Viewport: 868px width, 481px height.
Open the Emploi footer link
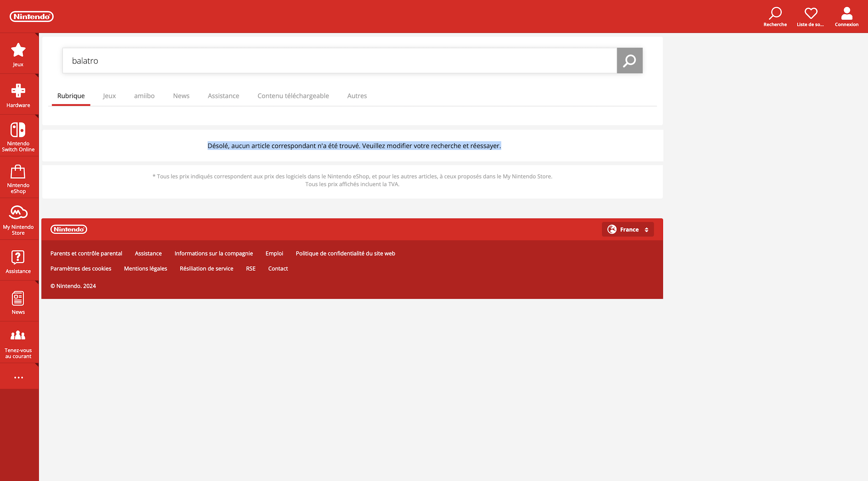(x=274, y=253)
